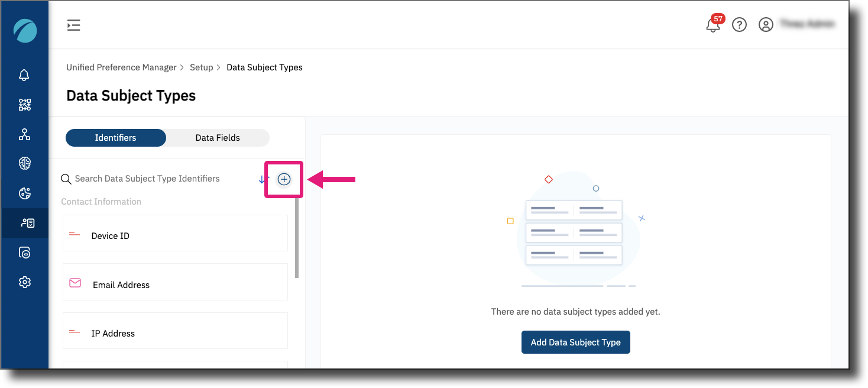Screen dimensions: 868x388
Task: Select the Identifiers tab
Action: pyautogui.click(x=115, y=137)
